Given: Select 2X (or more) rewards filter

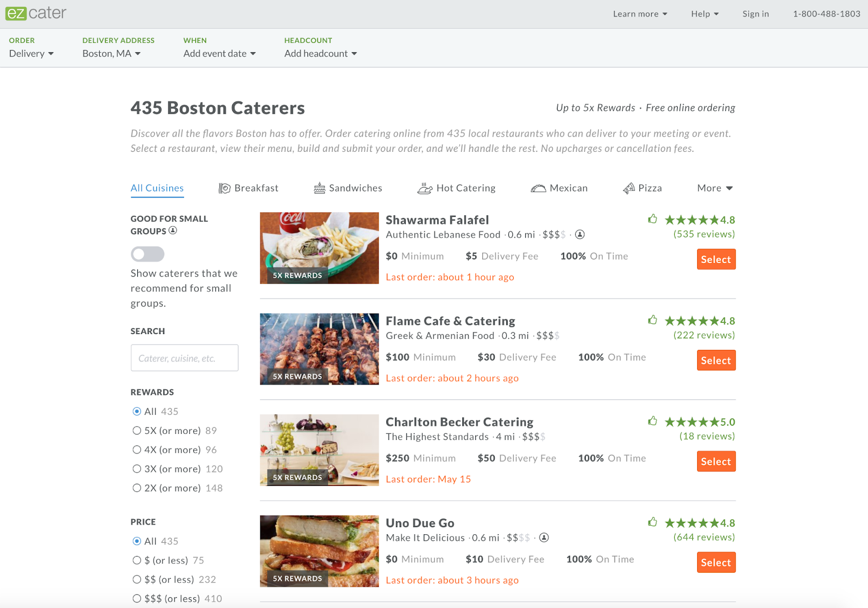Looking at the screenshot, I should [x=137, y=488].
